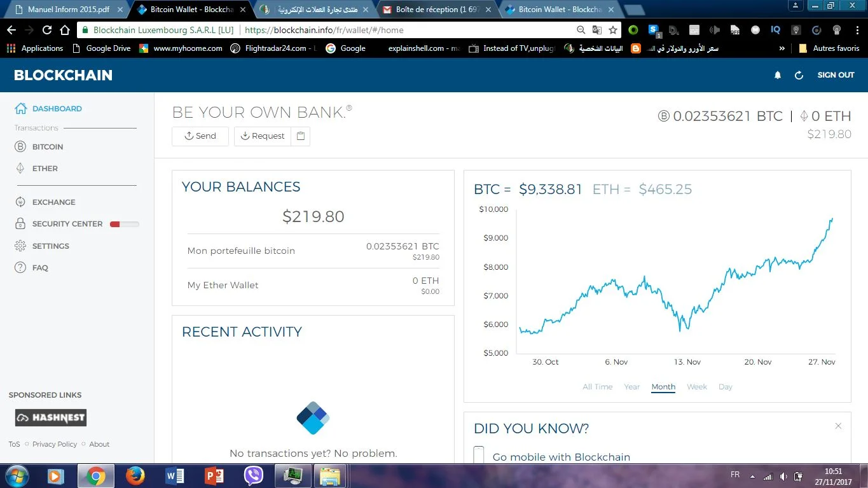Close the Did You Know panel
This screenshot has height=488, width=868.
point(838,426)
